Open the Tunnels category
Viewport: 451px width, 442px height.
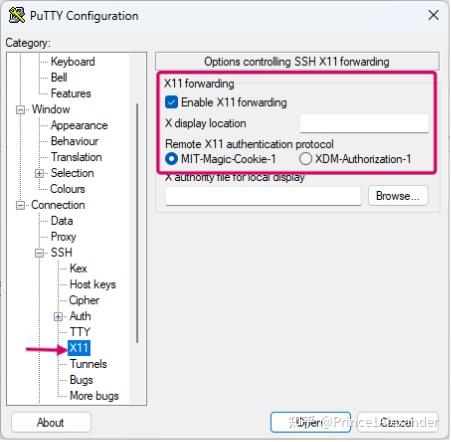coord(88,364)
